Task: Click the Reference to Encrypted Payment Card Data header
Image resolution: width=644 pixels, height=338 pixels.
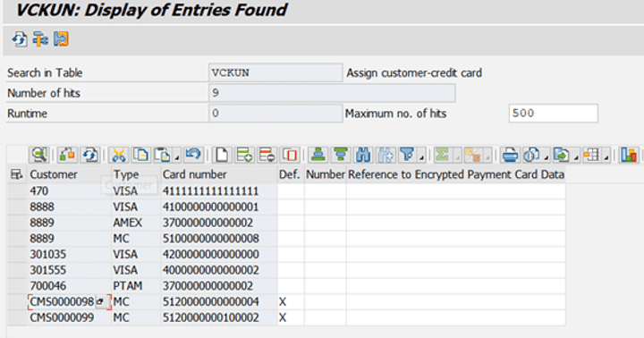Action: pyautogui.click(x=456, y=174)
